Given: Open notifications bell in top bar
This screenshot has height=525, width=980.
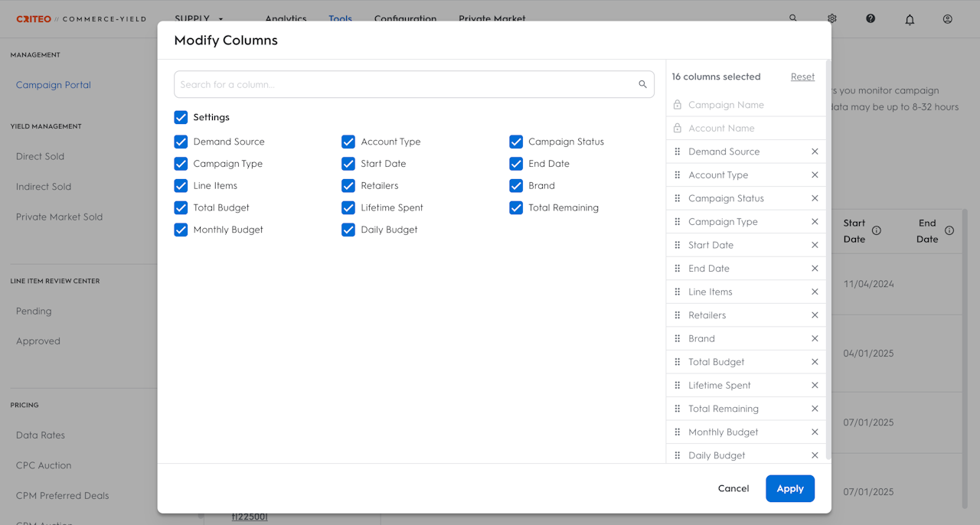Looking at the screenshot, I should 910,19.
